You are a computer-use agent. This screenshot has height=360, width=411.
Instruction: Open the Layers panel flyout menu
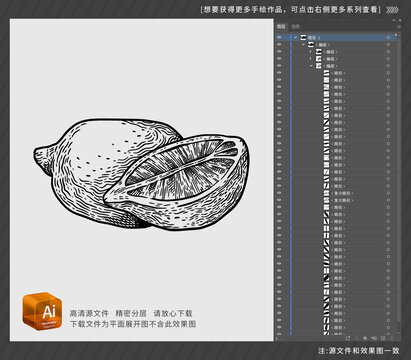[398, 26]
